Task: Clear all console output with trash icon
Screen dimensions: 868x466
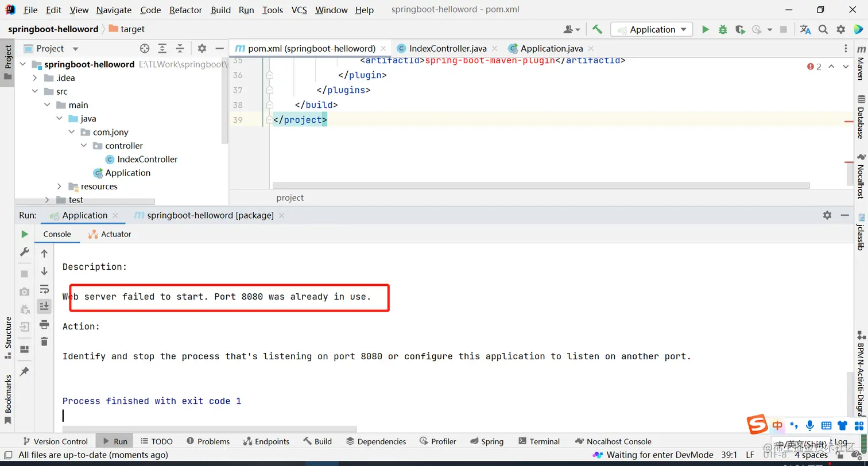Action: tap(44, 341)
